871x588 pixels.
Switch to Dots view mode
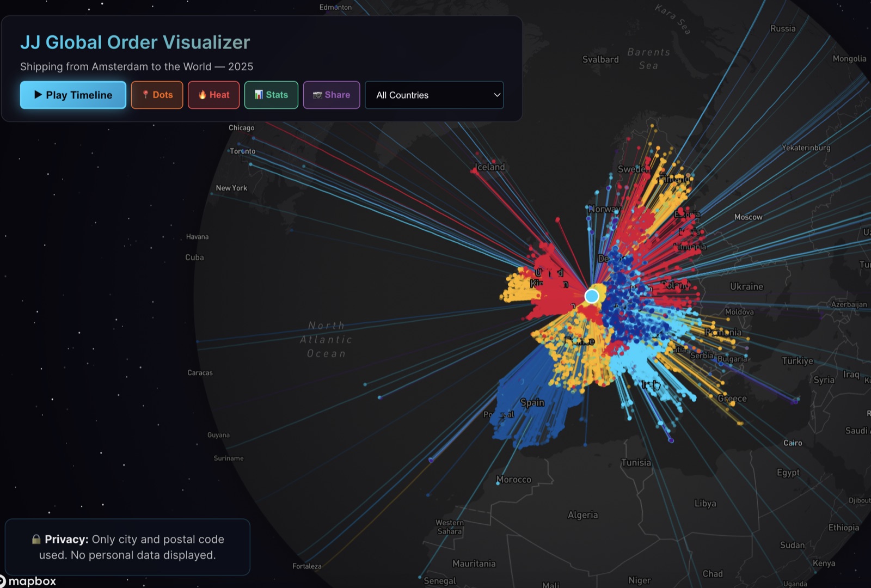tap(157, 95)
